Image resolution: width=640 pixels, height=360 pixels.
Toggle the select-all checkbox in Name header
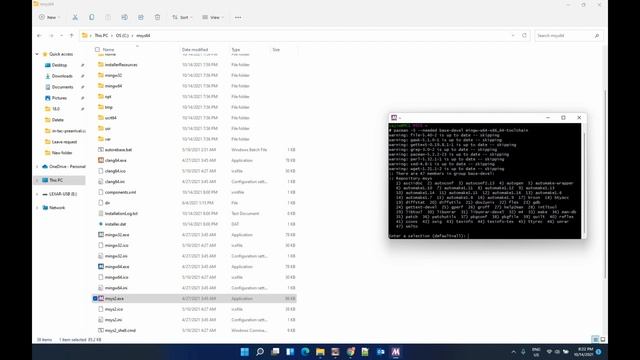point(97,49)
